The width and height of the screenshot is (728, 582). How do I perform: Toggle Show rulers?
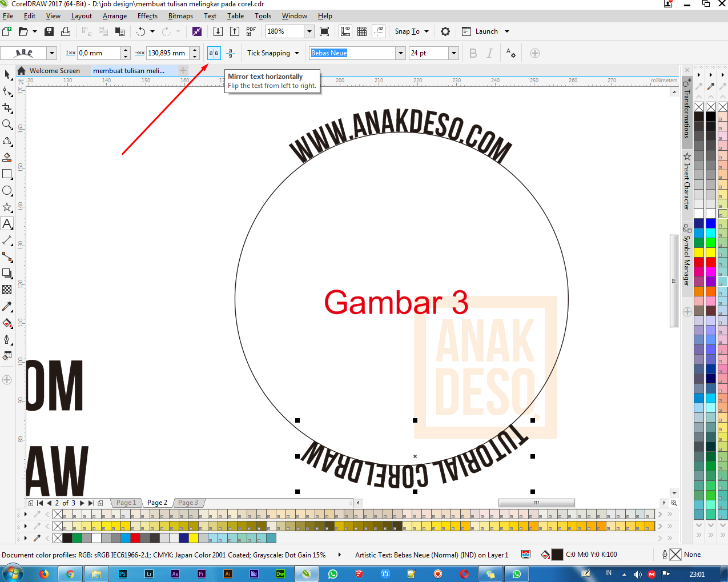pyautogui.click(x=345, y=31)
